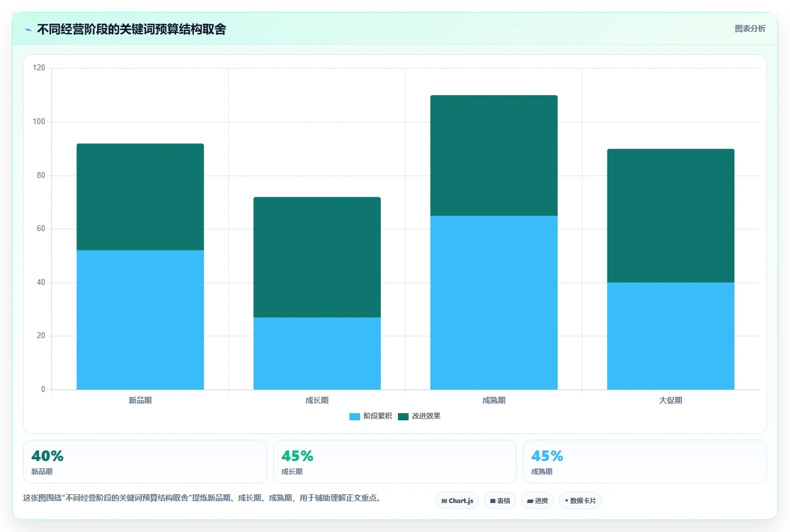The width and height of the screenshot is (790, 532).
Task: Click the 20 y-axis value
Action: click(x=41, y=336)
